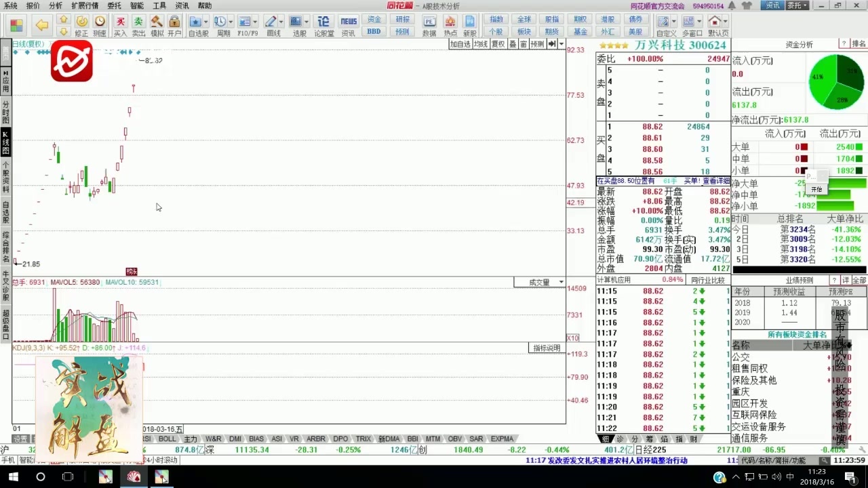Click the jump-to-end arrow icon above chart
Image resolution: width=868 pixels, height=488 pixels.
coord(552,44)
